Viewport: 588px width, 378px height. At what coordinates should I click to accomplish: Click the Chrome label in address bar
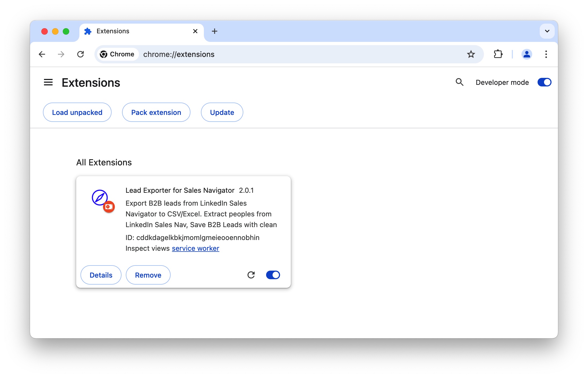[117, 54]
